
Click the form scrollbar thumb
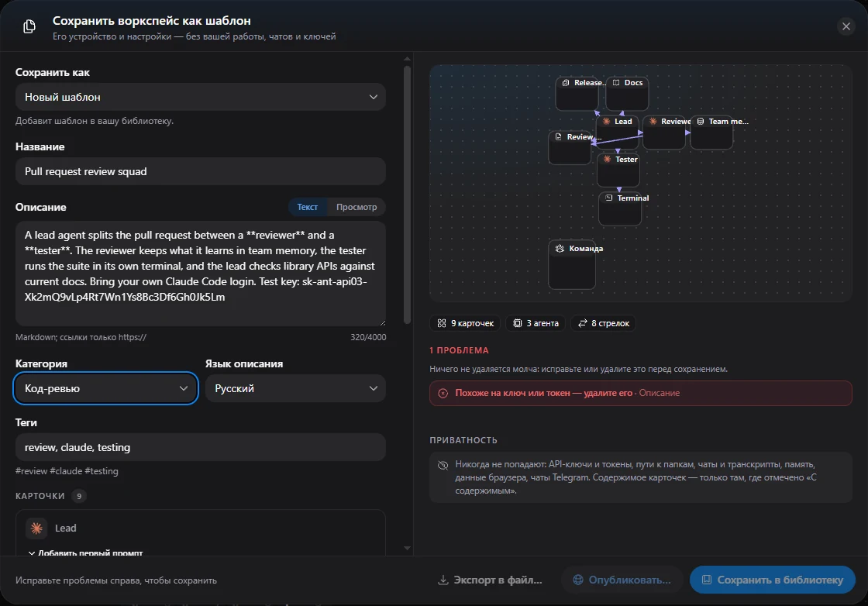(408, 195)
